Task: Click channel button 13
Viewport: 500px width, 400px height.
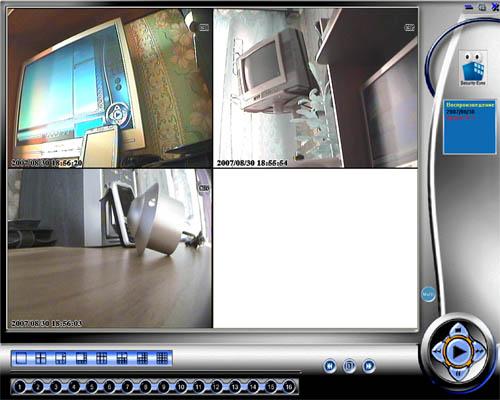Action: click(235, 387)
